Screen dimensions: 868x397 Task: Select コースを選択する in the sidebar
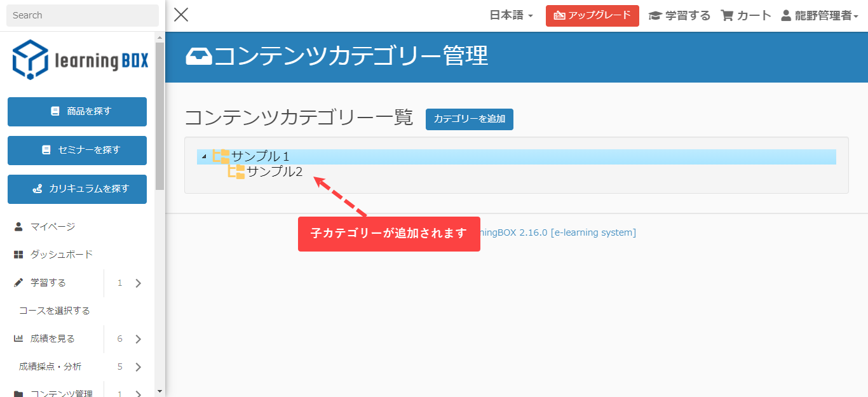pyautogui.click(x=55, y=311)
